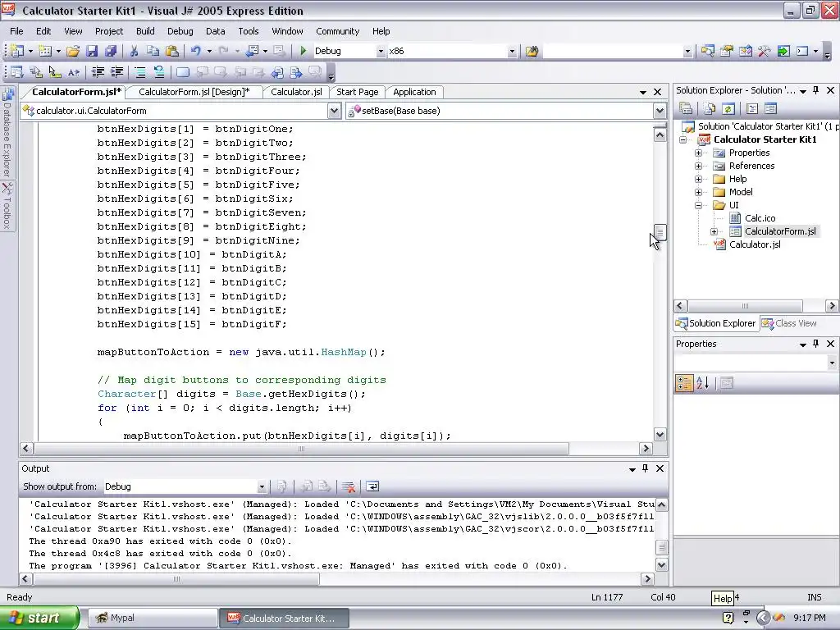The height and width of the screenshot is (630, 840).
Task: Click the Decrease Indent icon
Action: tap(98, 72)
